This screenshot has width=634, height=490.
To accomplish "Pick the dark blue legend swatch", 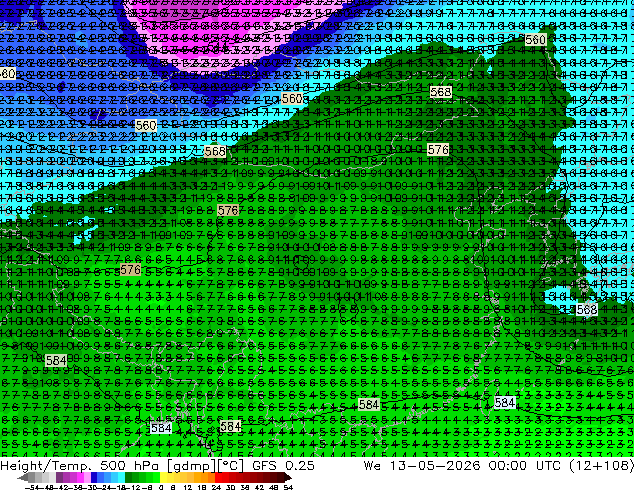I will 94,477.
